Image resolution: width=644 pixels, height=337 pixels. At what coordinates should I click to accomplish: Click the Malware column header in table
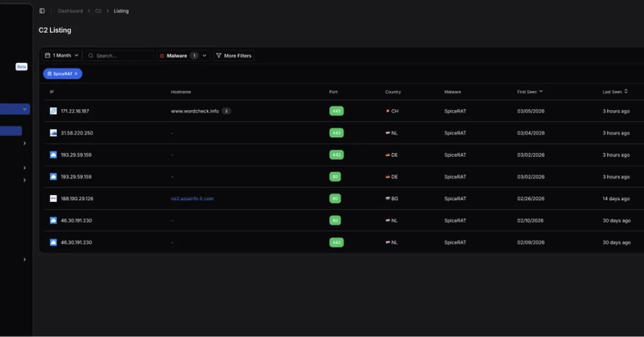[452, 92]
